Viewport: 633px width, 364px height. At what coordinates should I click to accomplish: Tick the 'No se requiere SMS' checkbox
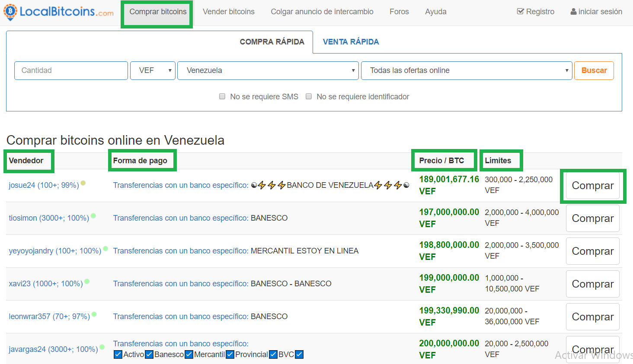click(222, 96)
